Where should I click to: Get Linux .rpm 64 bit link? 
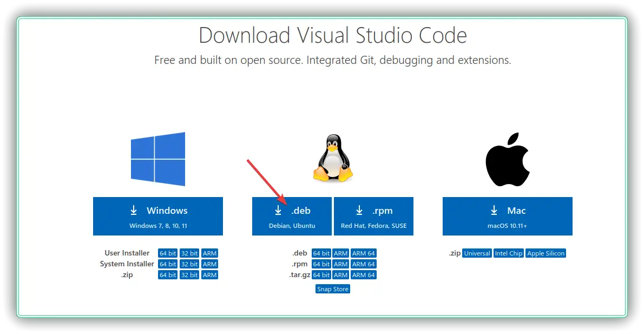click(321, 264)
